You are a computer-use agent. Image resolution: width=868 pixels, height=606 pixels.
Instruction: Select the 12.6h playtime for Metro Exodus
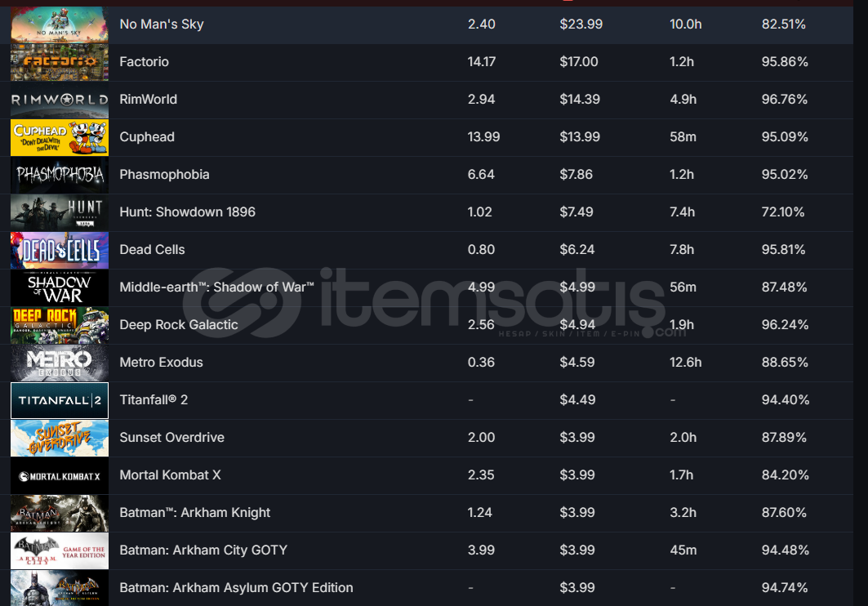[x=685, y=363]
